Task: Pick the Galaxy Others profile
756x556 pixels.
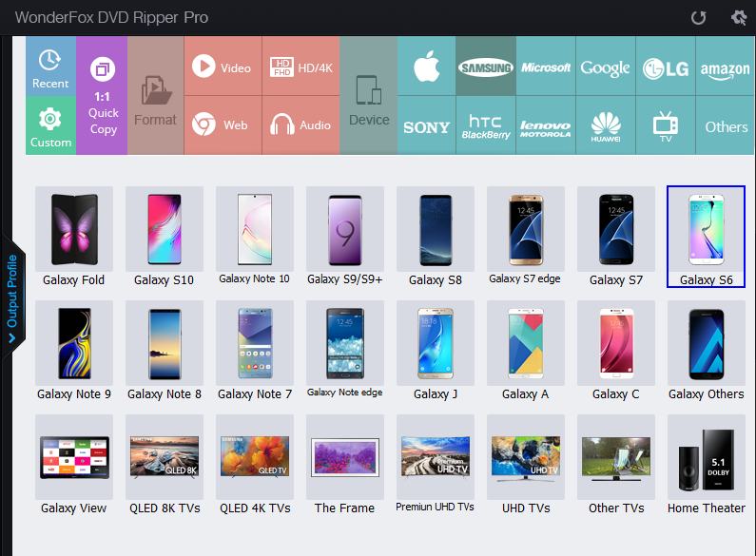Action: coord(706,351)
